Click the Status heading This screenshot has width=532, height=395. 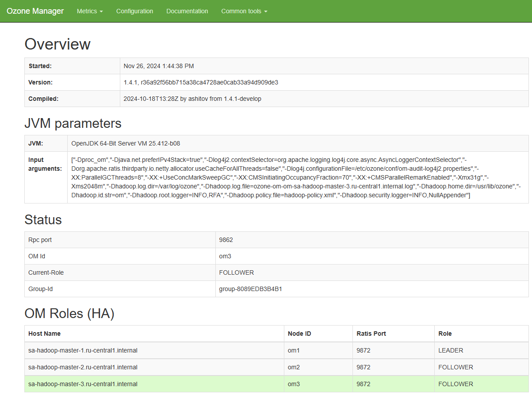(43, 220)
